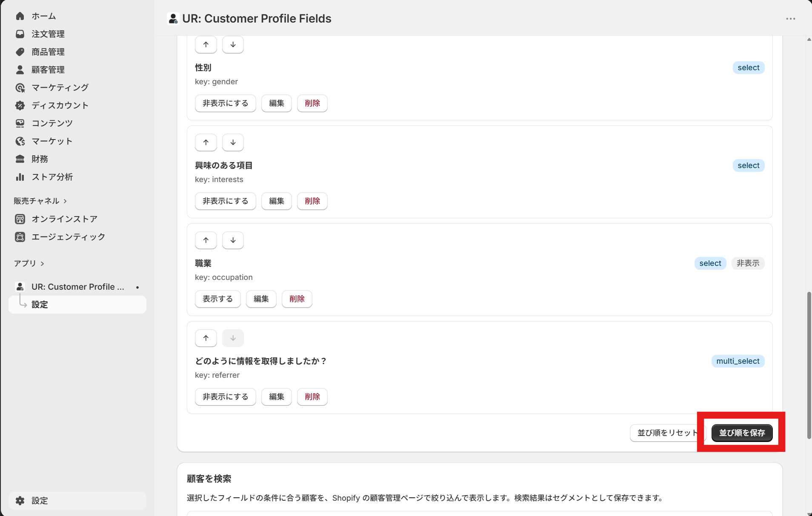Move 職業 field down
The height and width of the screenshot is (516, 812).
coord(233,240)
